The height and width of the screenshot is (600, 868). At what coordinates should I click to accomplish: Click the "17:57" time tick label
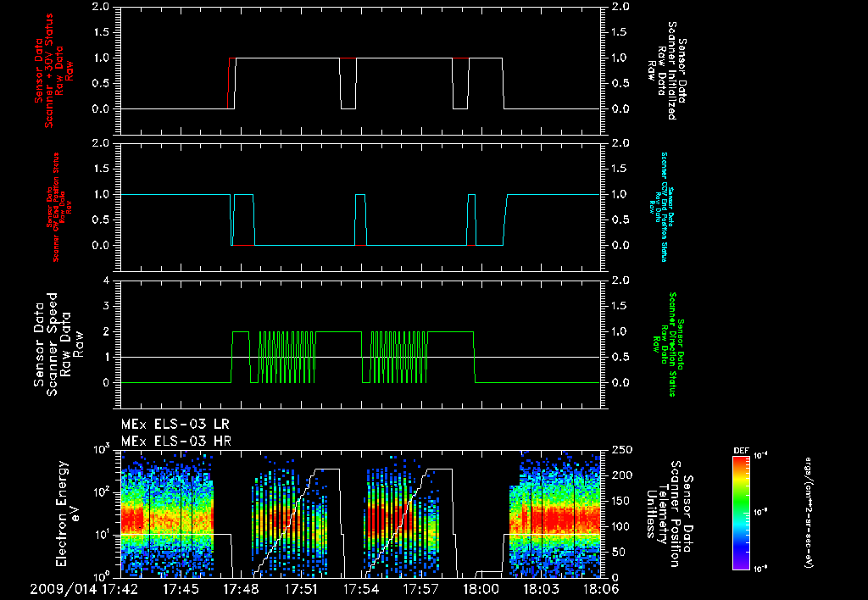[x=421, y=588]
